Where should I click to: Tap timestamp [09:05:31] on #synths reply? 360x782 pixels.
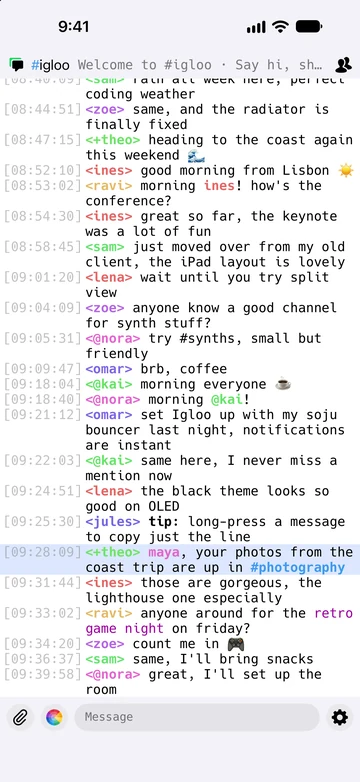coord(42,338)
